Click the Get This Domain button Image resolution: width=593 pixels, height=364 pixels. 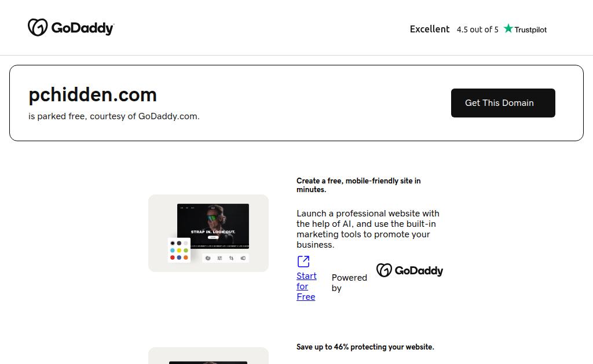point(503,103)
